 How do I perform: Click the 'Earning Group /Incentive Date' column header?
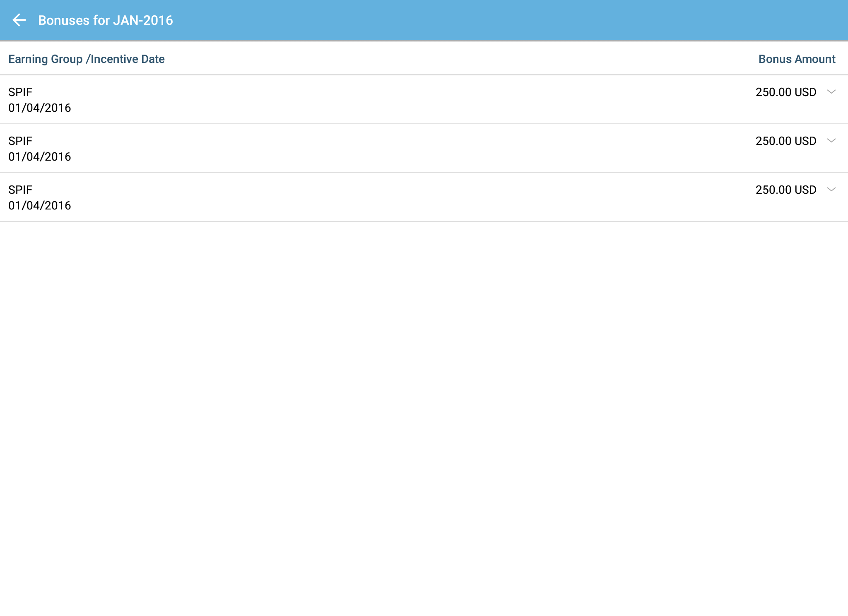coord(87,59)
